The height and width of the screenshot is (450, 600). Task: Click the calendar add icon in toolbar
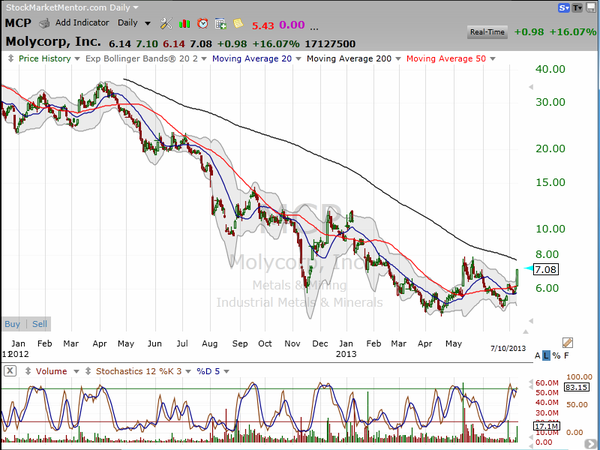tap(220, 24)
